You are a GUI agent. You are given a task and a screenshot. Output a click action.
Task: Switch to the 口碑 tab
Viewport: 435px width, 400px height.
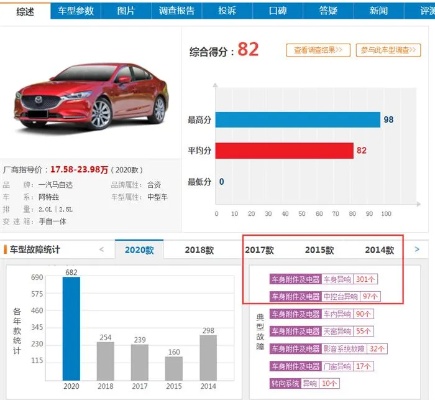pos(278,11)
